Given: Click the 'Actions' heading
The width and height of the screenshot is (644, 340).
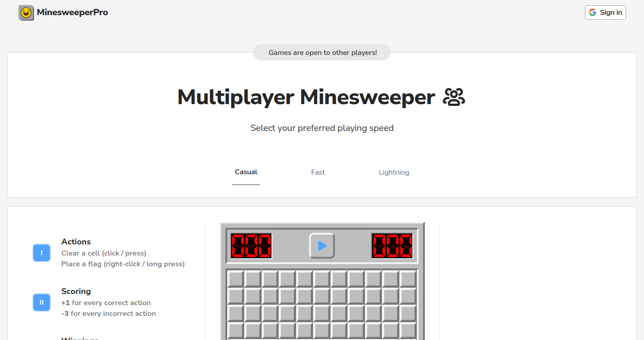Looking at the screenshot, I should pos(76,242).
